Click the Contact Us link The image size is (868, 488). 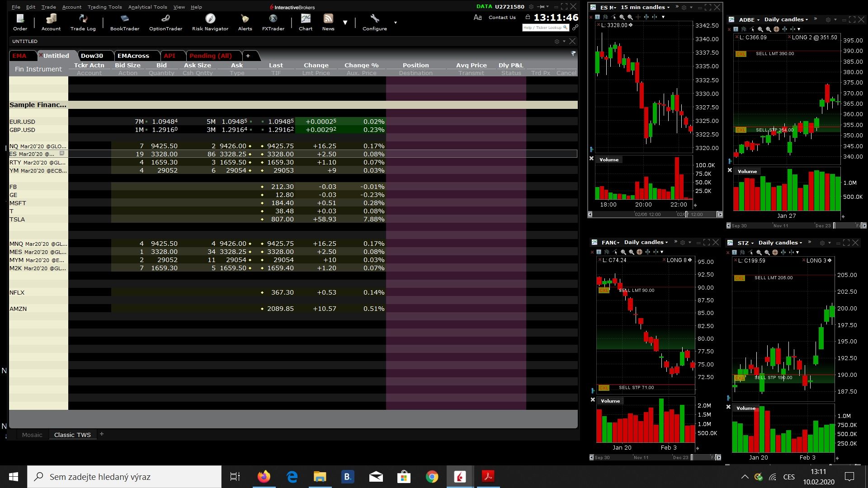[502, 17]
